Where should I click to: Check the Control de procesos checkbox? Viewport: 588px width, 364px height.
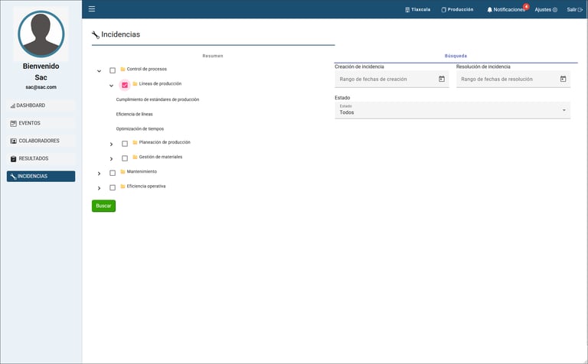pyautogui.click(x=113, y=70)
